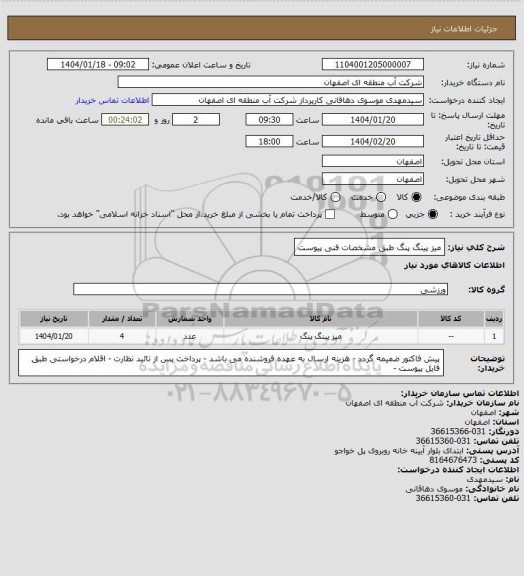Click the validity time 18:00 field
524x576 pixels.
pyautogui.click(x=269, y=141)
